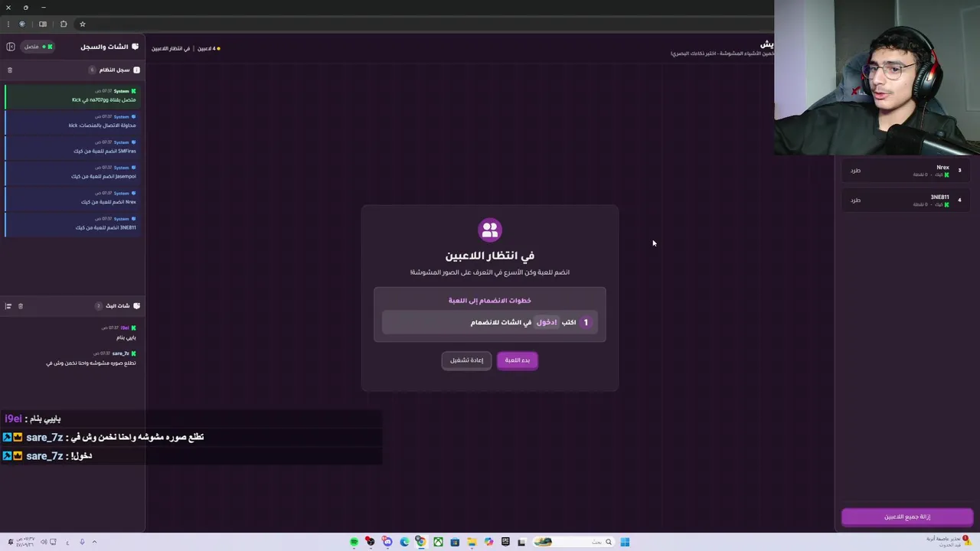Select log entry SMFiras انضم للعبة
The width and height of the screenshot is (980, 551).
click(x=72, y=147)
